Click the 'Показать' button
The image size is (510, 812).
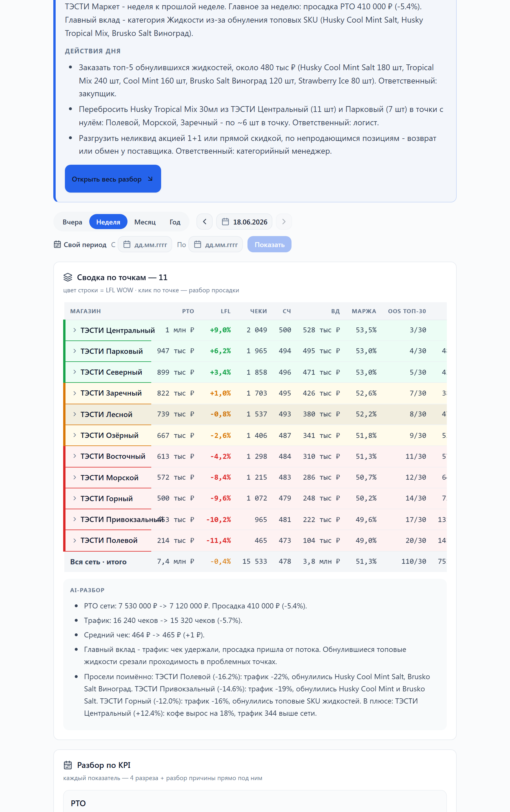[x=269, y=244]
